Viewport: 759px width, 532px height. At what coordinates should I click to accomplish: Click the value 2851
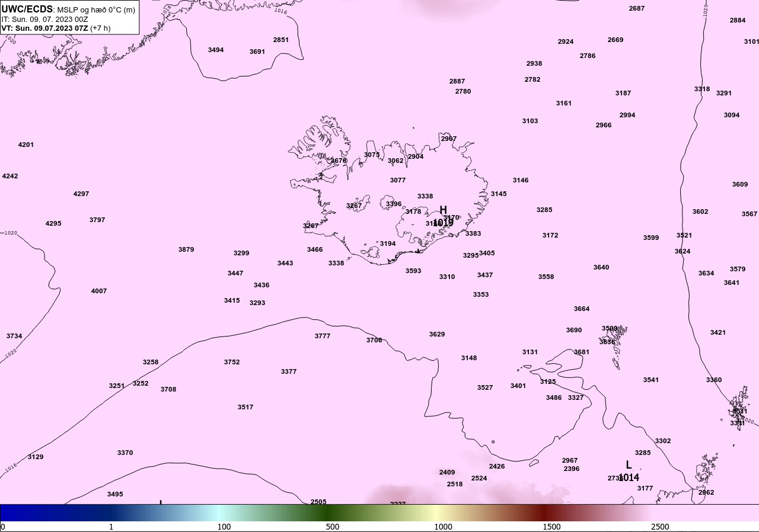coord(281,40)
